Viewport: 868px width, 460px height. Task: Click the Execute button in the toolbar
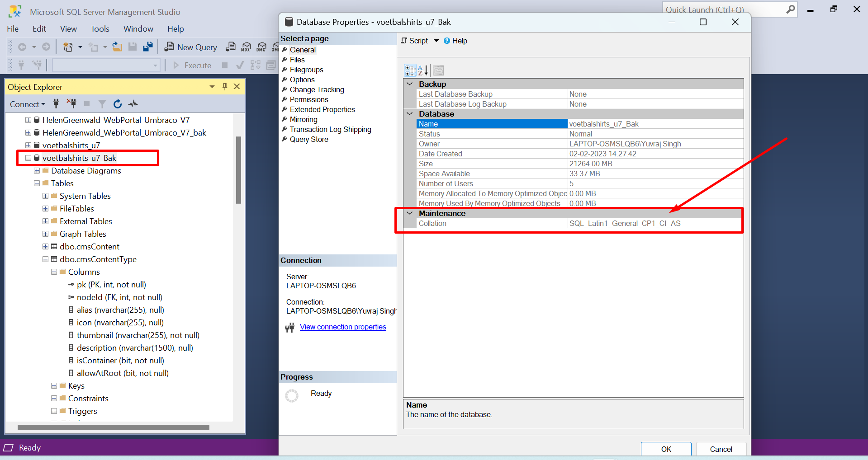(x=192, y=66)
